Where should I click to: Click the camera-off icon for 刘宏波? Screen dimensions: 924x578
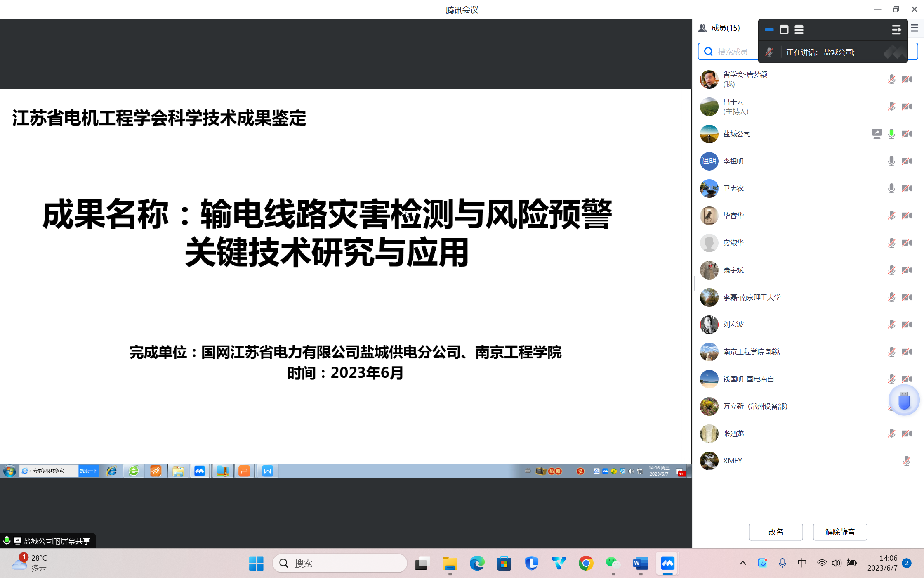[x=907, y=325]
